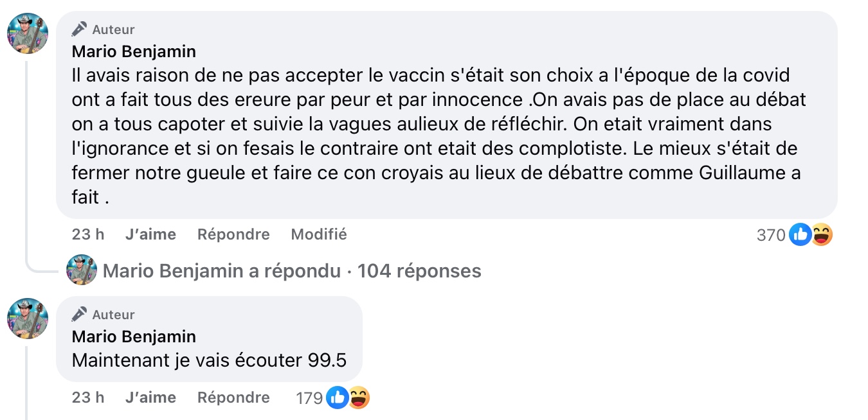
Task: Open the Modifié edit history link
Action: click(x=319, y=234)
